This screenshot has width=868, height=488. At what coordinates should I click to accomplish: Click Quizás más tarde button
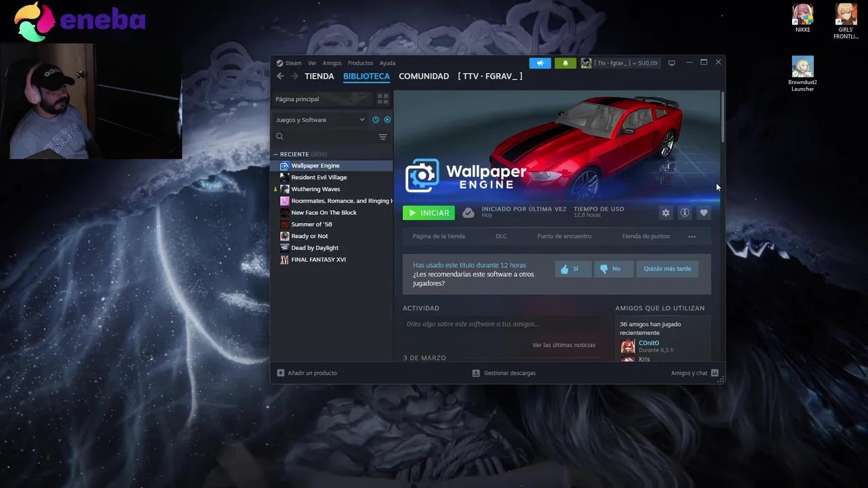(667, 269)
